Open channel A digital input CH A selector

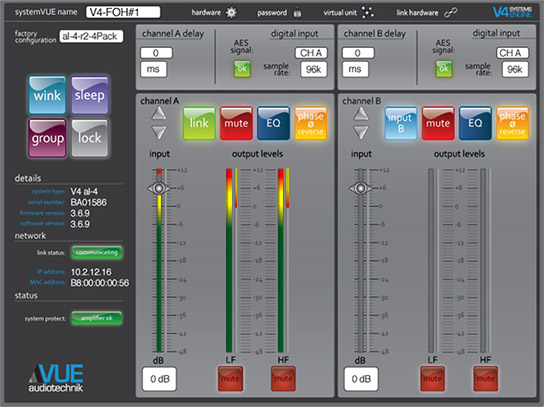(x=311, y=53)
